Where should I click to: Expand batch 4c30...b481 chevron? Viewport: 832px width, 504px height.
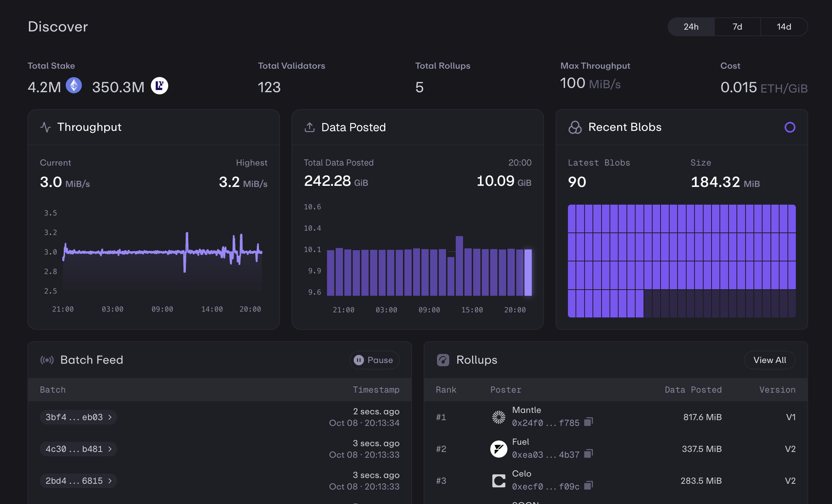[x=110, y=449]
